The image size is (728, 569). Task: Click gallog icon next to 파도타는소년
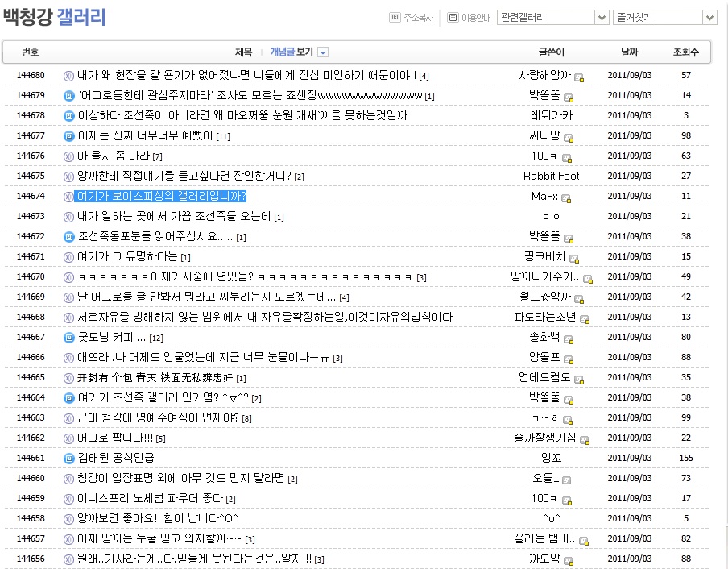coord(585,319)
